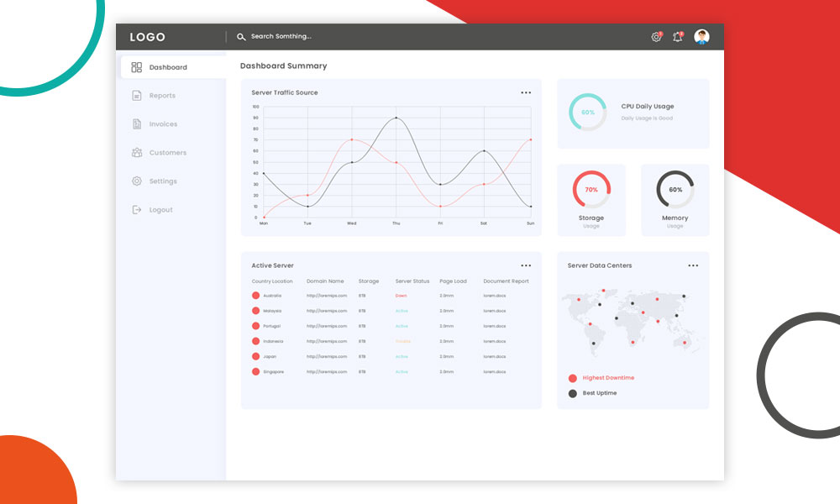Click the Highest Downtime legend dot
The image size is (840, 504).
tap(573, 378)
